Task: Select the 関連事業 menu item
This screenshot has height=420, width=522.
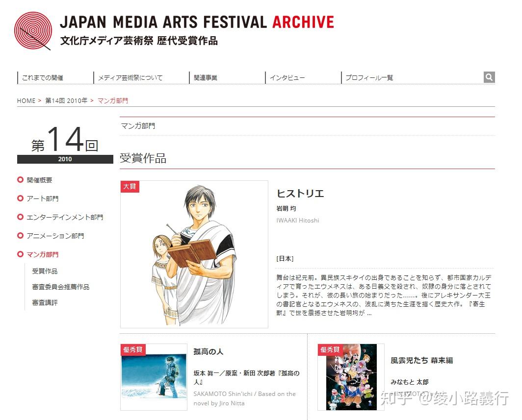Action: [x=206, y=78]
